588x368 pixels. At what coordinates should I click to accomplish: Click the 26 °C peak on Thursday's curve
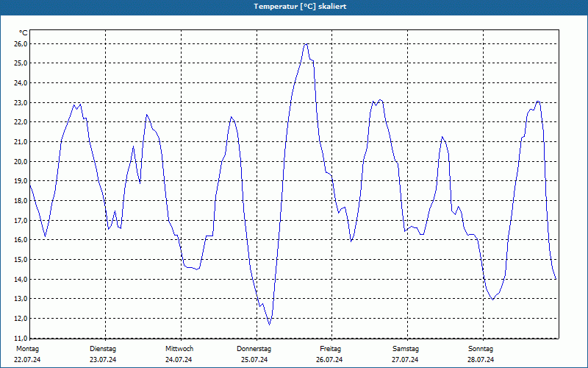tap(306, 44)
